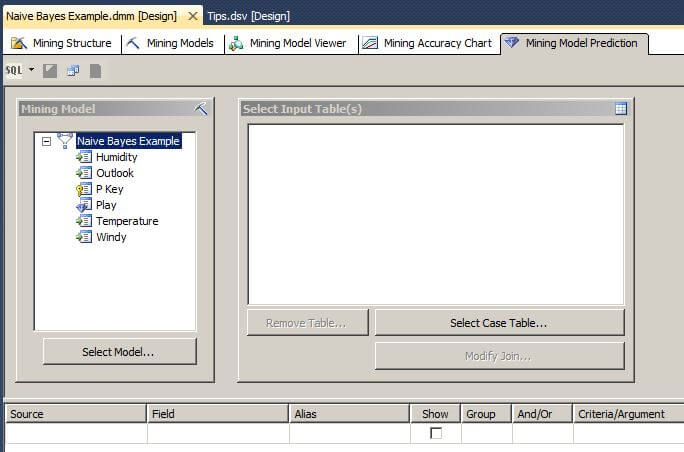
Task: Select the P Key column in the tree
Action: coord(109,189)
